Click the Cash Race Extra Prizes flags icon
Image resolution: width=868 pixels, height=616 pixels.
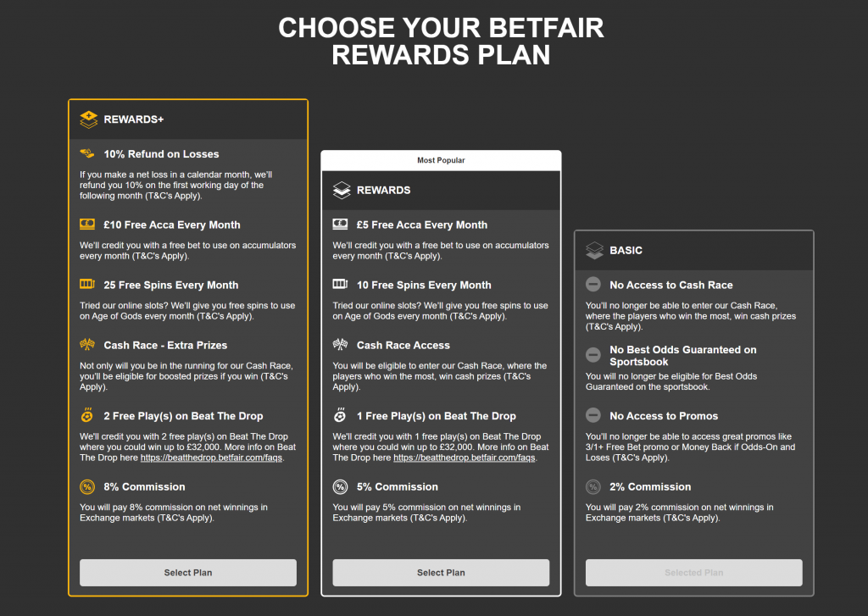[x=87, y=344]
